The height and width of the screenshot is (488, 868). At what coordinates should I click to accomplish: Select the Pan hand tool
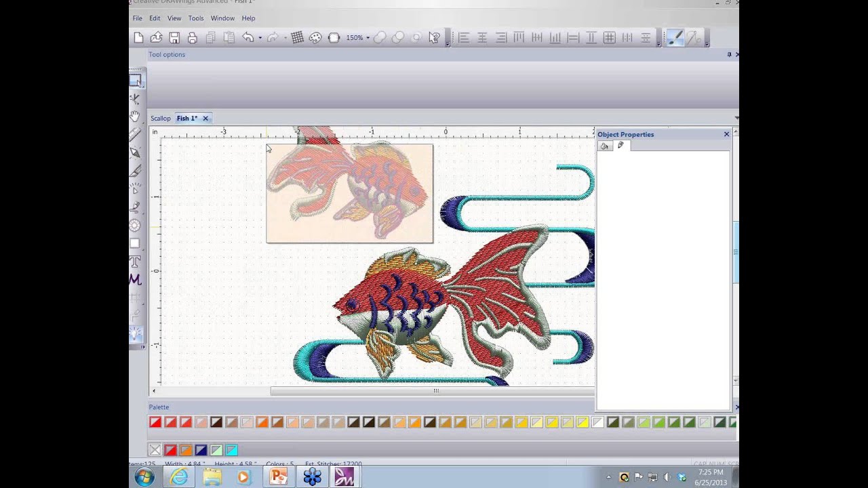(135, 117)
